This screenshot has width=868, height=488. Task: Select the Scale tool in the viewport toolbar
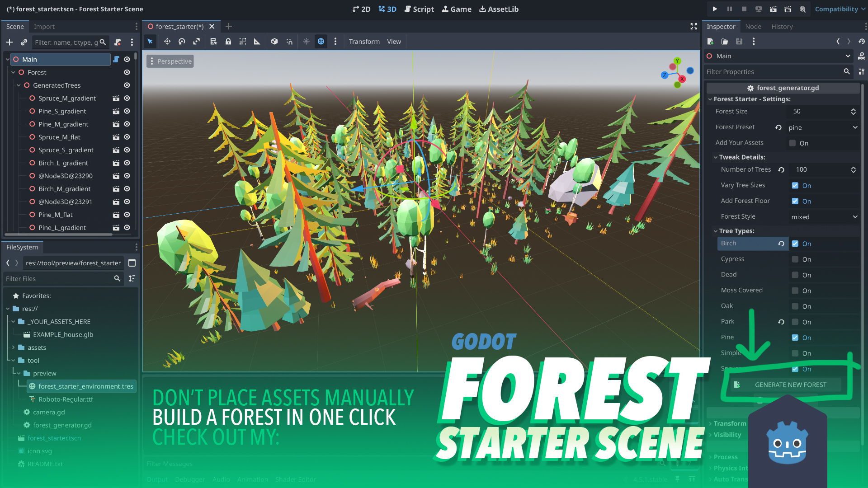(196, 41)
